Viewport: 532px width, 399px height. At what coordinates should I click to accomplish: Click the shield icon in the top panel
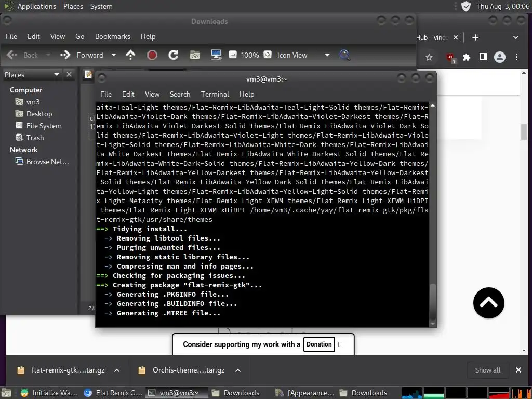pyautogui.click(x=466, y=6)
